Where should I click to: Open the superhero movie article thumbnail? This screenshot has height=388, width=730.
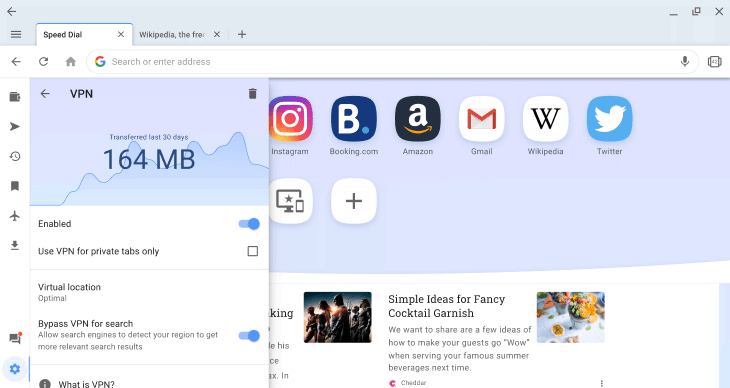coord(338,317)
